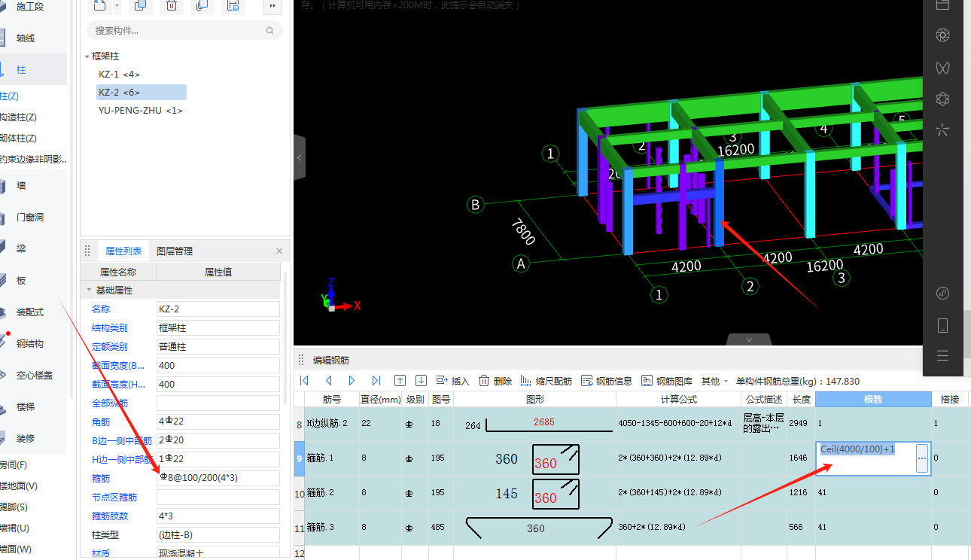Select YU-PENG-ZHU <1> component
The image size is (971, 560).
[x=141, y=110]
